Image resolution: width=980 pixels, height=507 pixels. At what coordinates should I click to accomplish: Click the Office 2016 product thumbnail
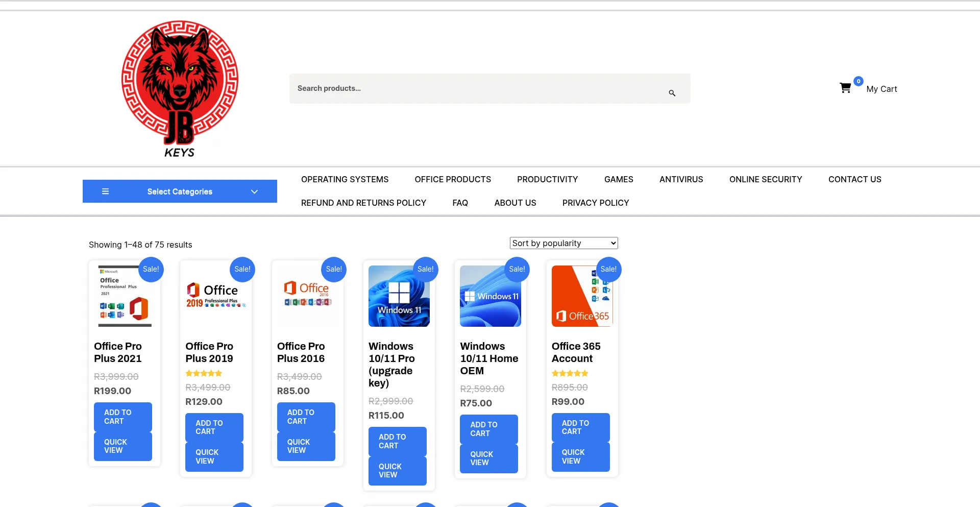(308, 296)
